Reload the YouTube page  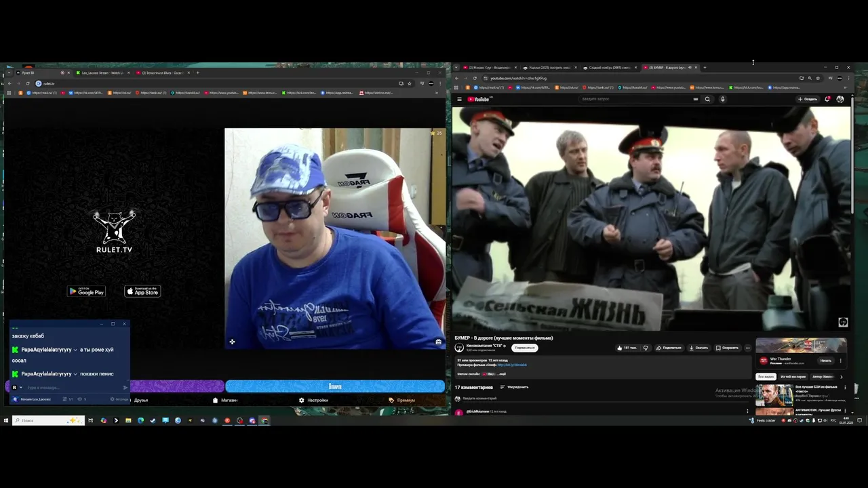[x=475, y=78]
